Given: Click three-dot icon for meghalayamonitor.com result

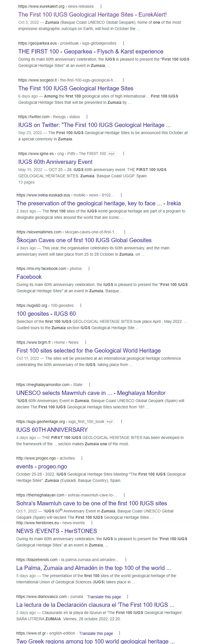Looking at the screenshot, I should pyautogui.click(x=90, y=385).
